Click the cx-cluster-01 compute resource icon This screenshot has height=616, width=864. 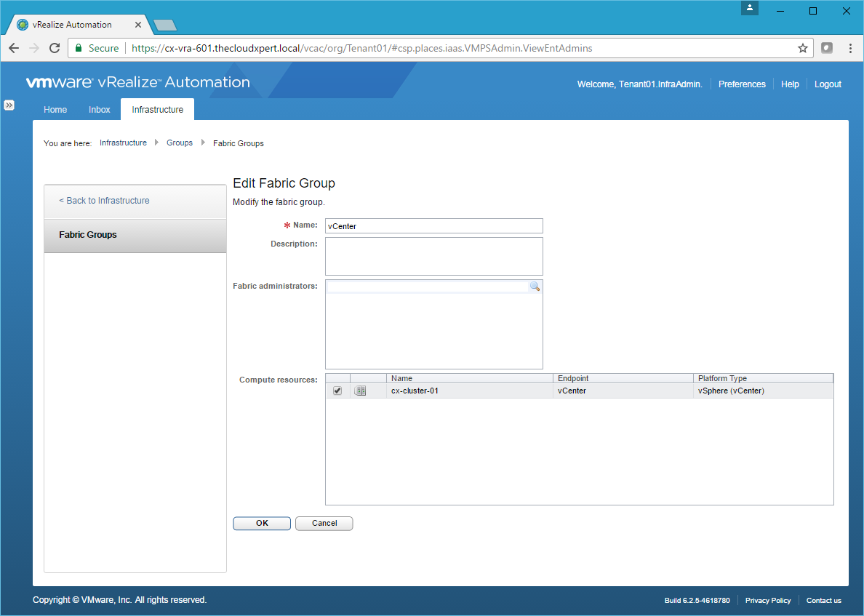360,391
